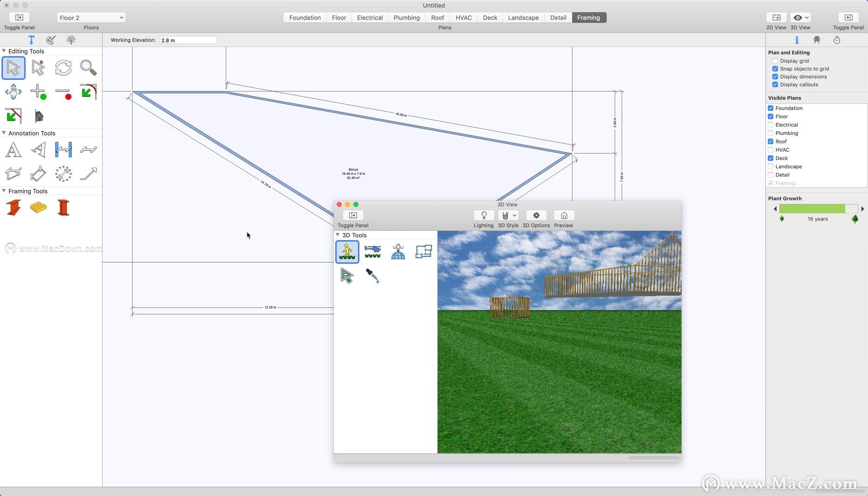Click the Plant Growth green slider bar
Image resolution: width=868 pixels, height=496 pixels.
818,209
